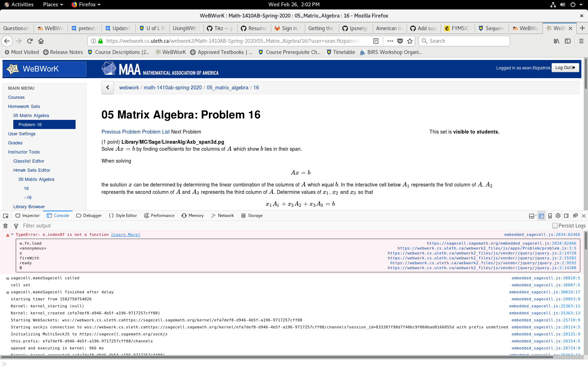Image resolution: width=588 pixels, height=368 pixels.
Task: Select the Resume browser tab
Action: (x=254, y=28)
